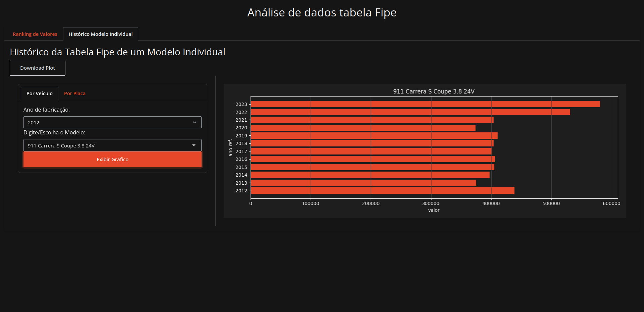This screenshot has height=312, width=644.
Task: Click the Histórico da Tabela Fipe section heading
Action: 118,52
